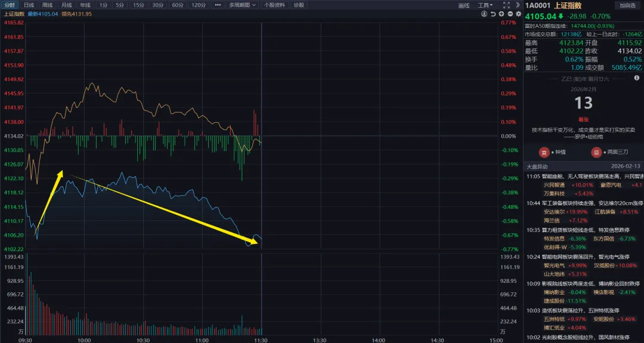Click 海兰信 stock link
The image size is (644, 343).
tap(552, 221)
